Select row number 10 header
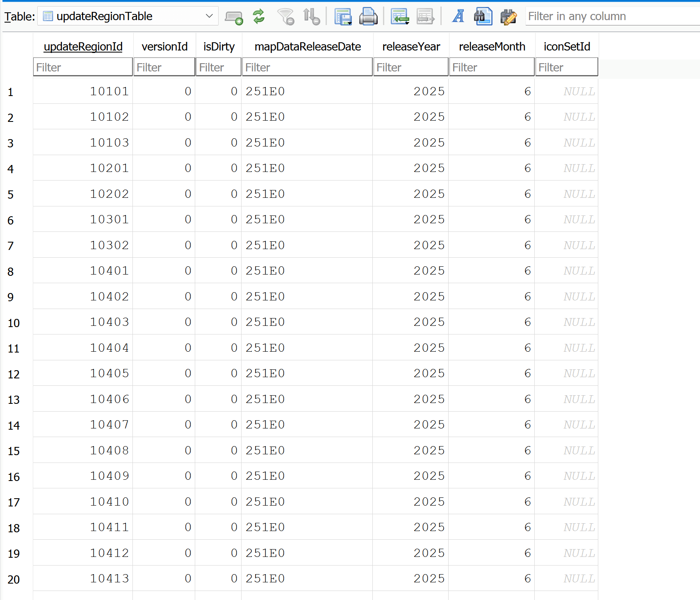The height and width of the screenshot is (600, 700). click(14, 323)
